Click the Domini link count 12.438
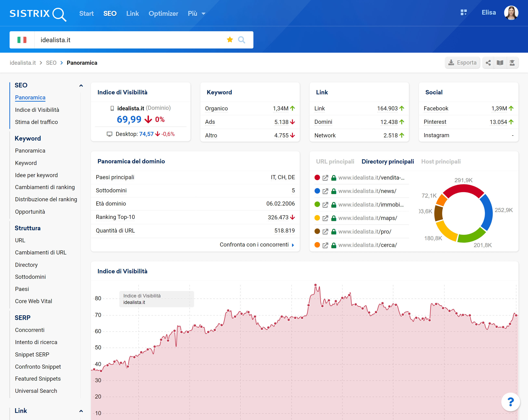The height and width of the screenshot is (420, 528). pyautogui.click(x=389, y=122)
